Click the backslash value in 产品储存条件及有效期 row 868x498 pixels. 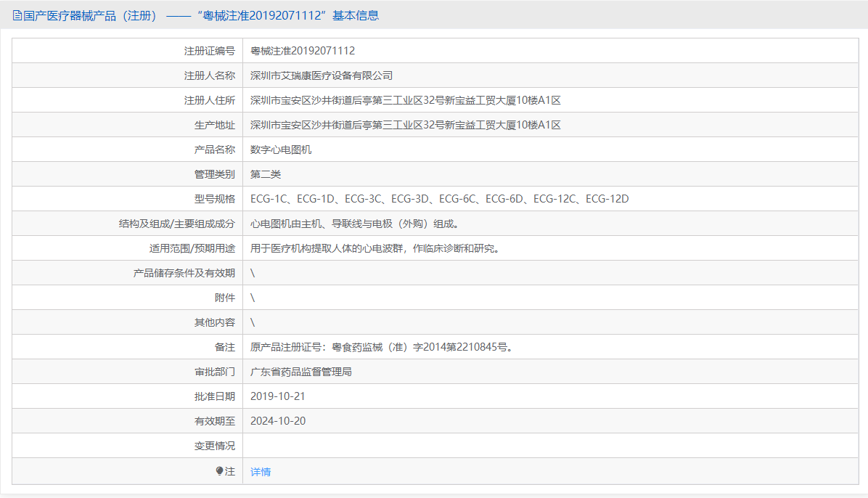point(253,273)
